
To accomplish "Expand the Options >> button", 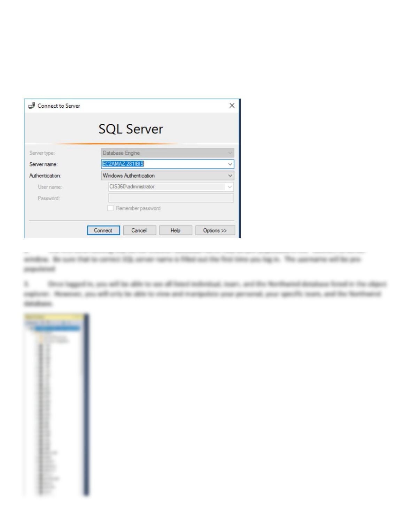I will [x=215, y=230].
